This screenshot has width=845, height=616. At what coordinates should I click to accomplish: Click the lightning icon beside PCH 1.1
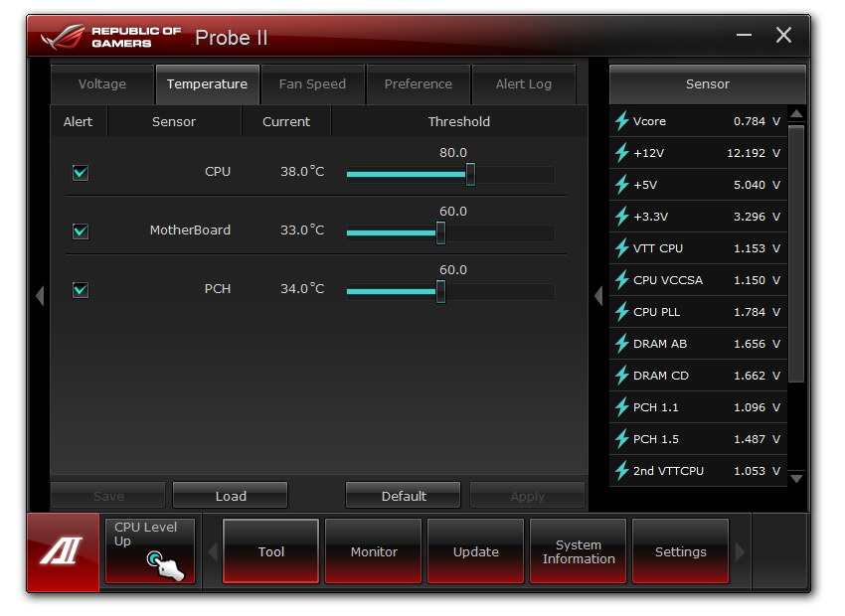[622, 407]
